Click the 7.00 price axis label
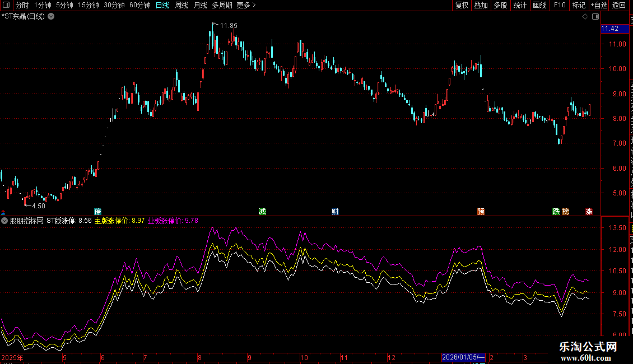 [619, 143]
